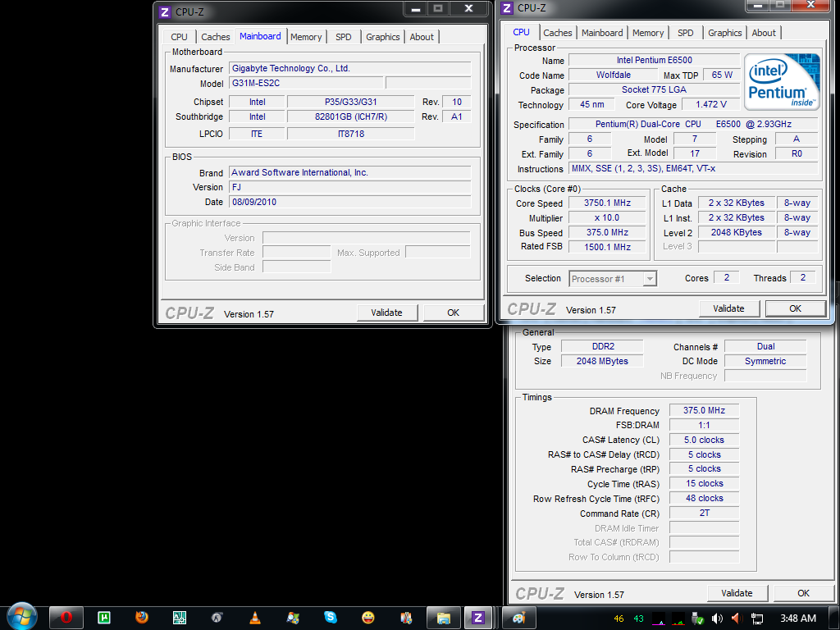Viewport: 840px width, 630px height.
Task: Open the green uTorrent taskbar icon
Action: (104, 618)
